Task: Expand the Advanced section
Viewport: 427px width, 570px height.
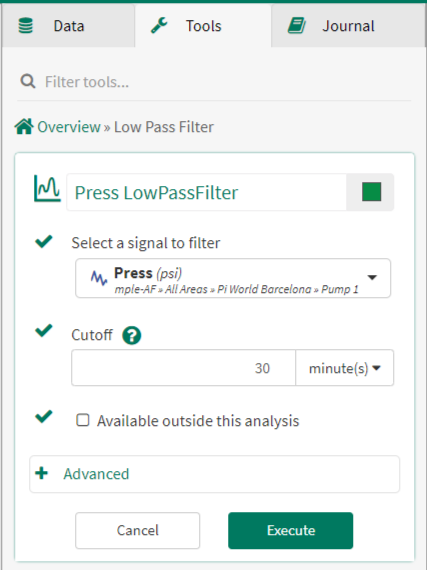Action: click(214, 474)
